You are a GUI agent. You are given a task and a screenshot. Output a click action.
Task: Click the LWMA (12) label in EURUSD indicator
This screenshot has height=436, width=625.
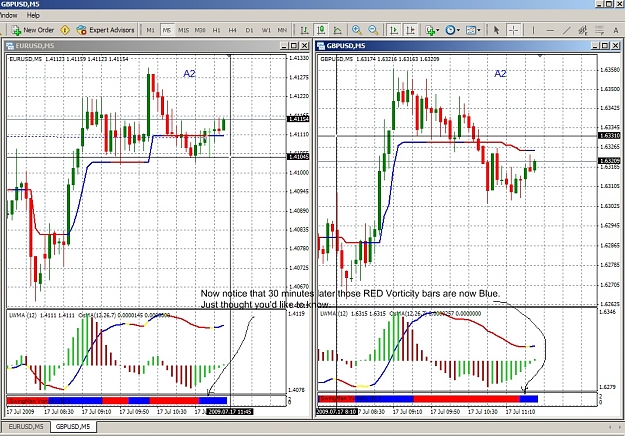click(23, 315)
